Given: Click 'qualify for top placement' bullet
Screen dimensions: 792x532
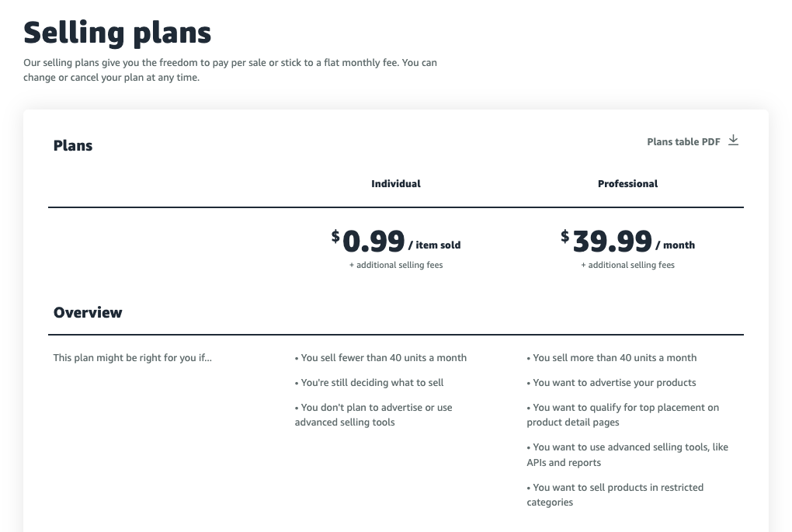Looking at the screenshot, I should coord(623,415).
